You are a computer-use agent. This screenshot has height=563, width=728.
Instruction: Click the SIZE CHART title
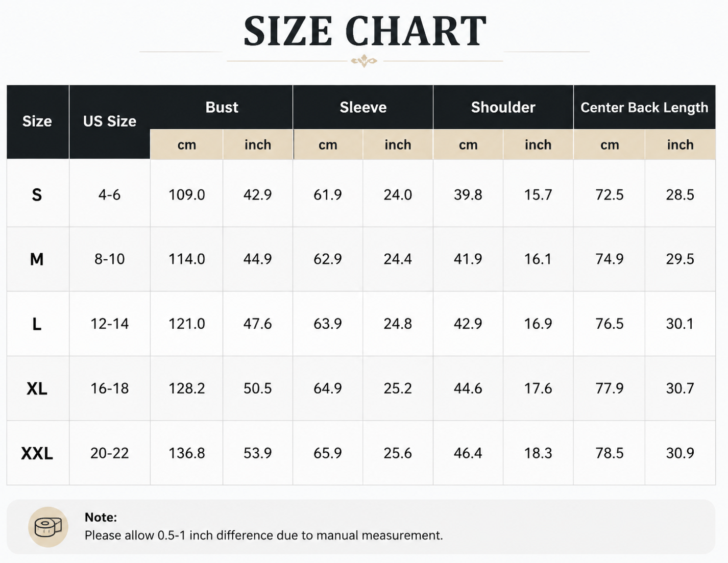(x=365, y=31)
